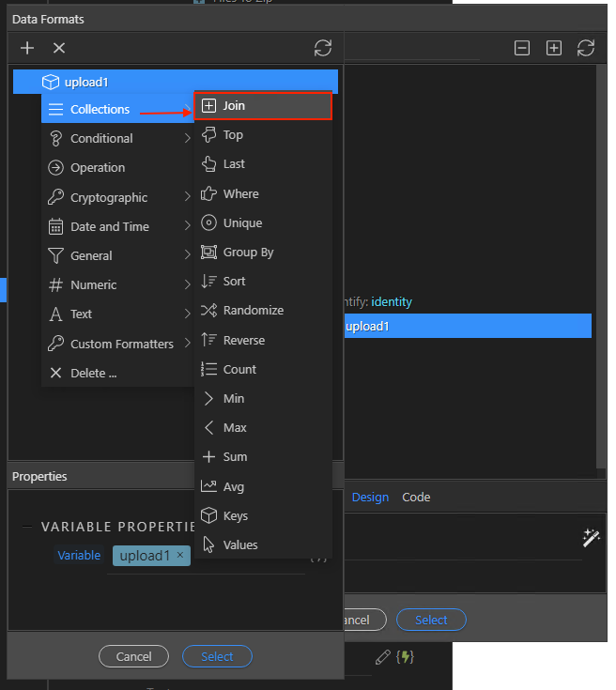Click the Sum plus icon
Viewport: 616px width, 690px height.
208,457
